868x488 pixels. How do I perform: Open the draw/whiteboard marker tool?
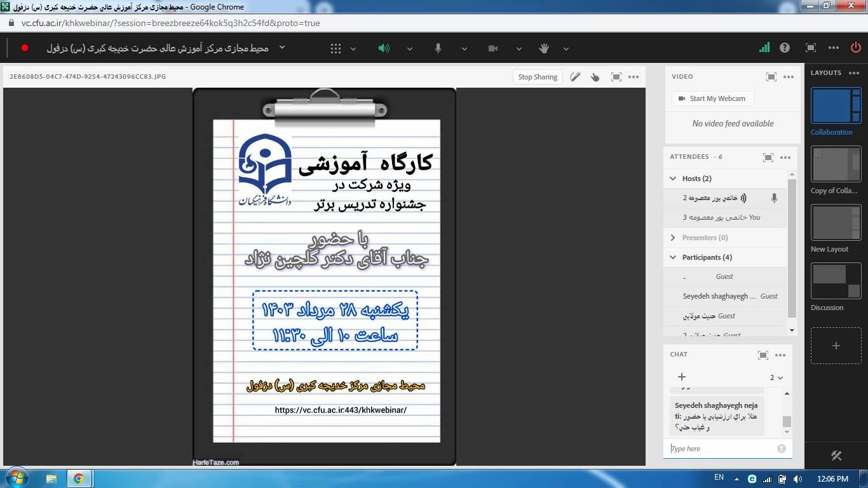(575, 77)
